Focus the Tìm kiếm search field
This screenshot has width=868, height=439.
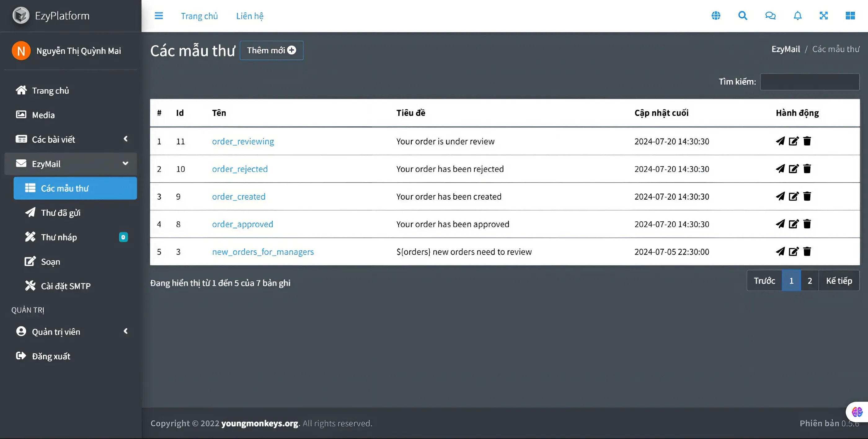tap(810, 82)
